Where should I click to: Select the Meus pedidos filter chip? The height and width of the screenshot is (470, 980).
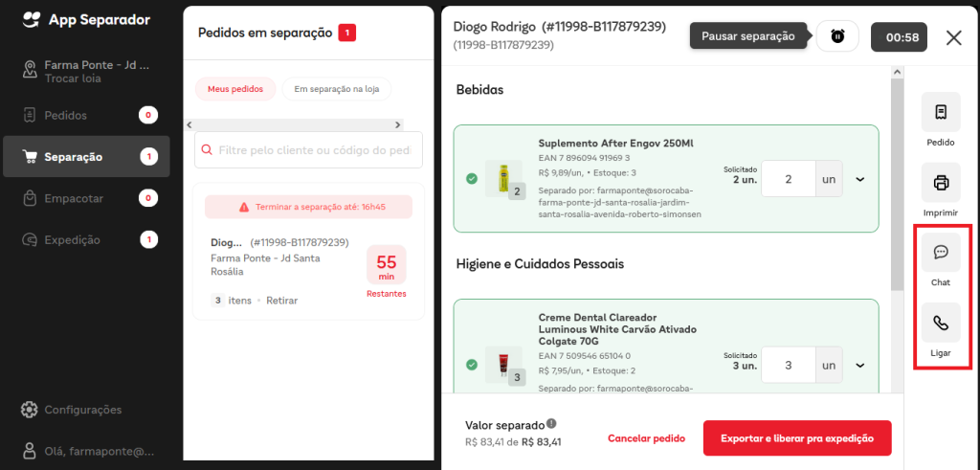[x=235, y=89]
